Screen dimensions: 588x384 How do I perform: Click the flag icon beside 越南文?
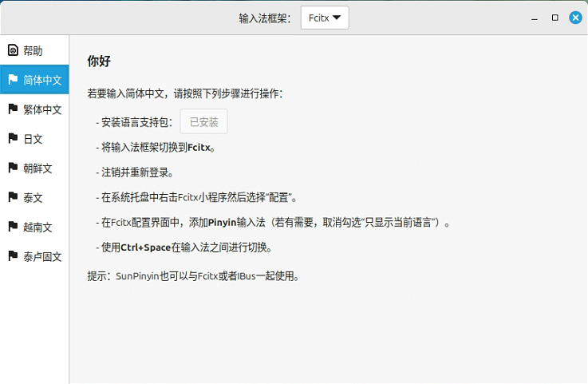(13, 227)
